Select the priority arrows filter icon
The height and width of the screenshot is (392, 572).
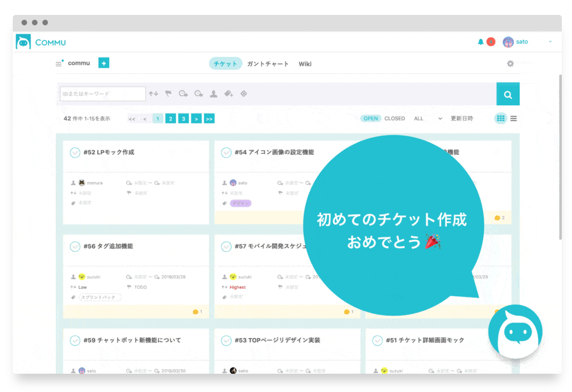[x=154, y=94]
